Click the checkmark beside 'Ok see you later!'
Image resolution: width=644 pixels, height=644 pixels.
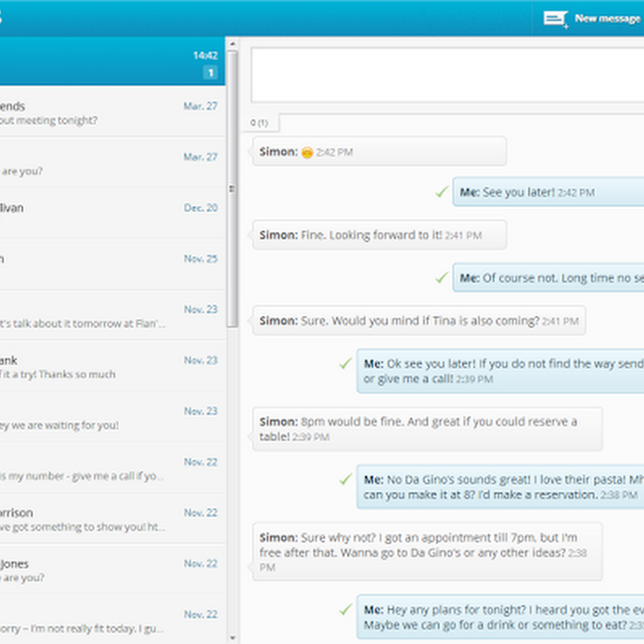pyautogui.click(x=346, y=364)
